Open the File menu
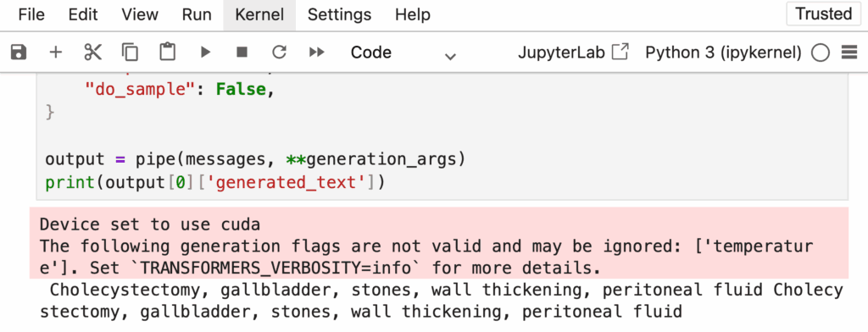This screenshot has width=868, height=332. 31,15
